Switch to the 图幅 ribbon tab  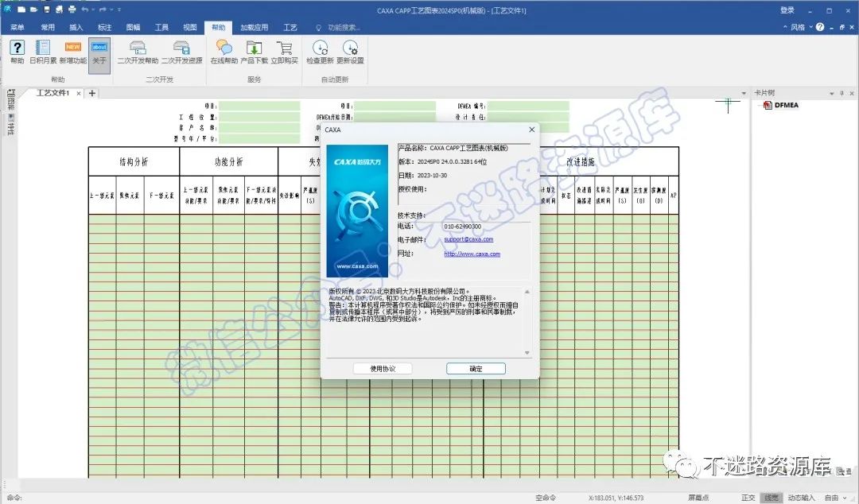click(133, 27)
